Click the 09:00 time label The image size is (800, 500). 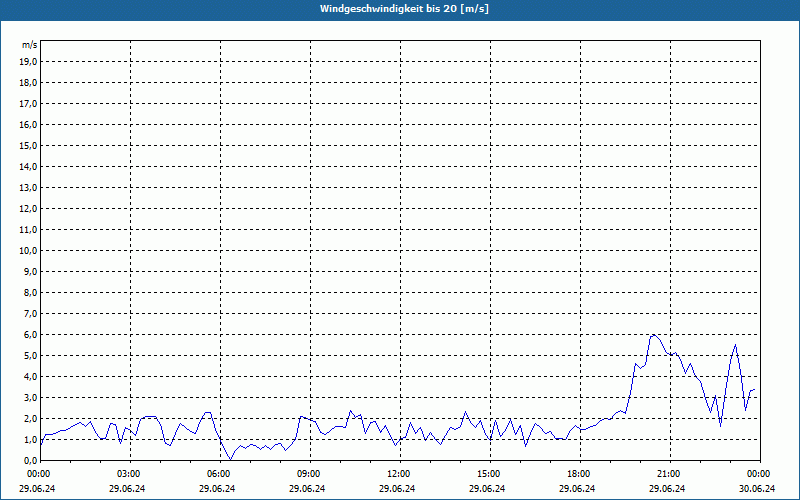click(308, 474)
